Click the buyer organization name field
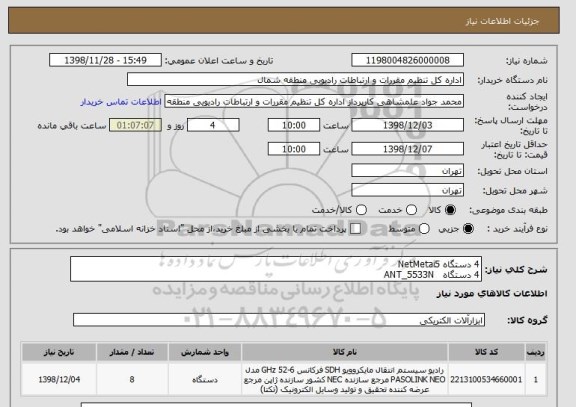This screenshot has height=407, width=576. tap(295, 80)
